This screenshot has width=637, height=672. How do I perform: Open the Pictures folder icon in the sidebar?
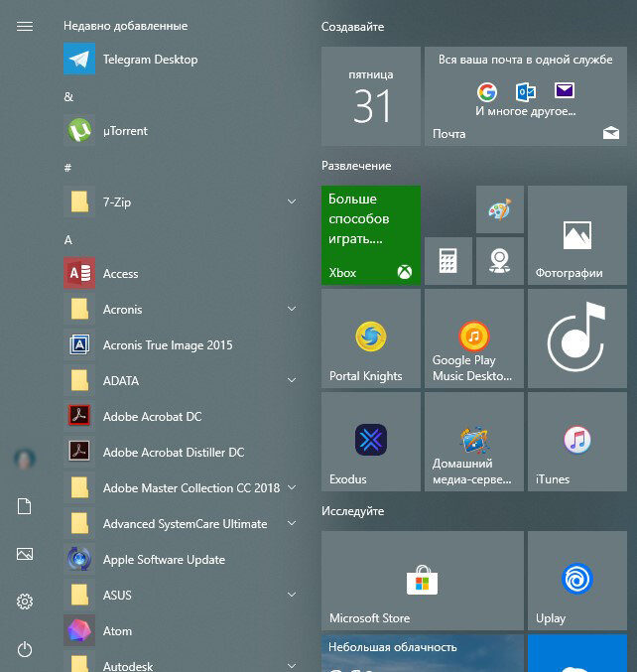pyautogui.click(x=25, y=554)
